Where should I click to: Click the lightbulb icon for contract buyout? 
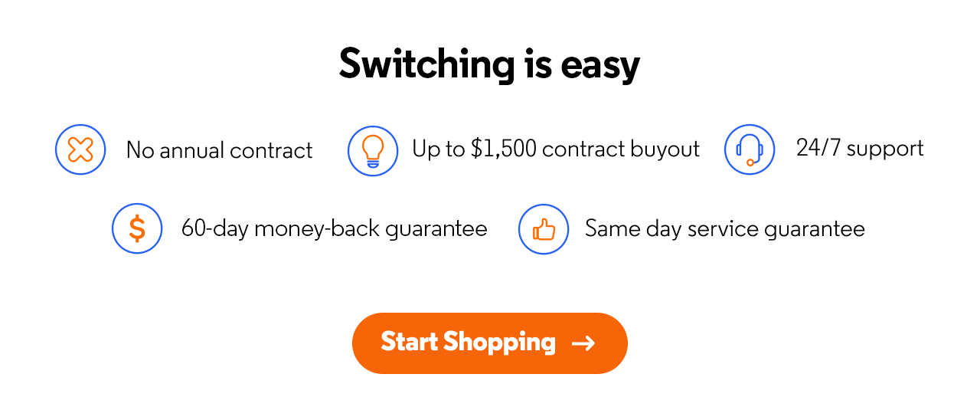pos(373,150)
